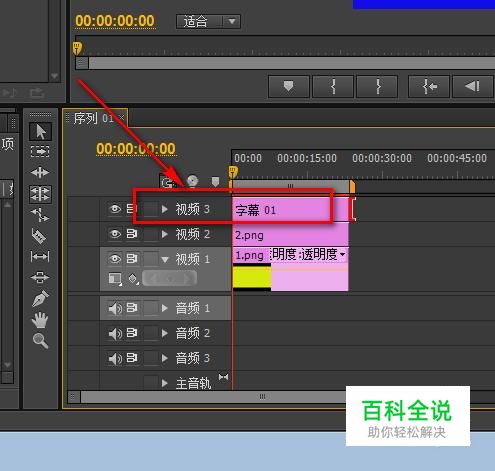Toggle sync lock for 视频 3
This screenshot has height=471, width=495.
(x=132, y=209)
